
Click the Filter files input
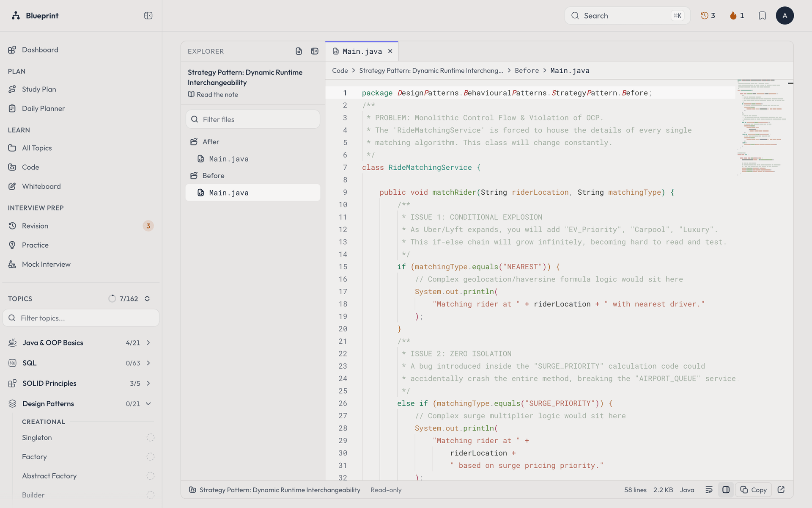tap(253, 119)
